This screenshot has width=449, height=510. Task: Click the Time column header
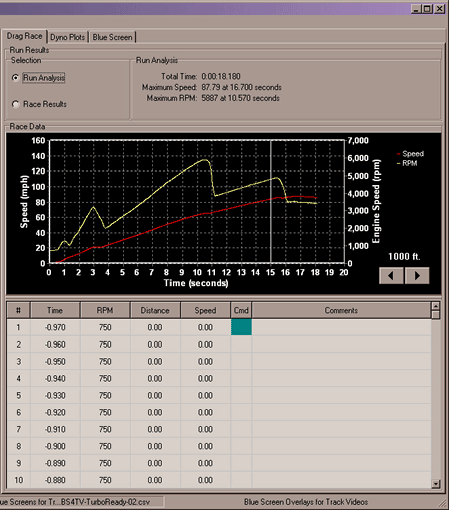point(55,310)
